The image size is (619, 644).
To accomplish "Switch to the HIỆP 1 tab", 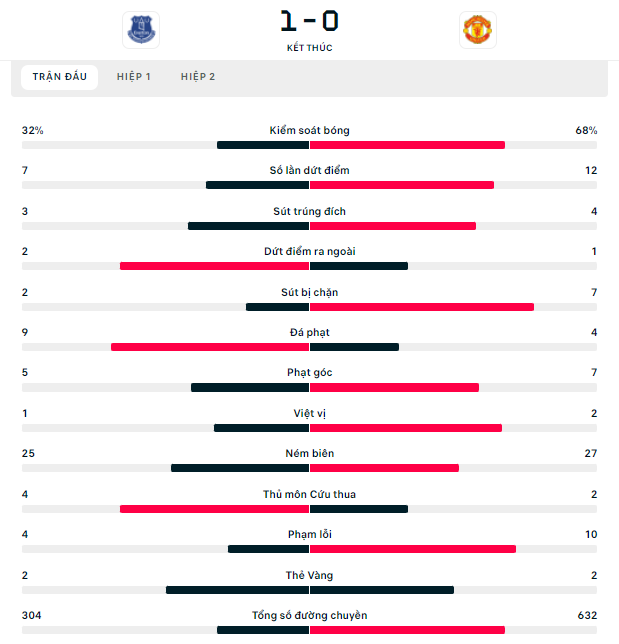I will pos(134,77).
